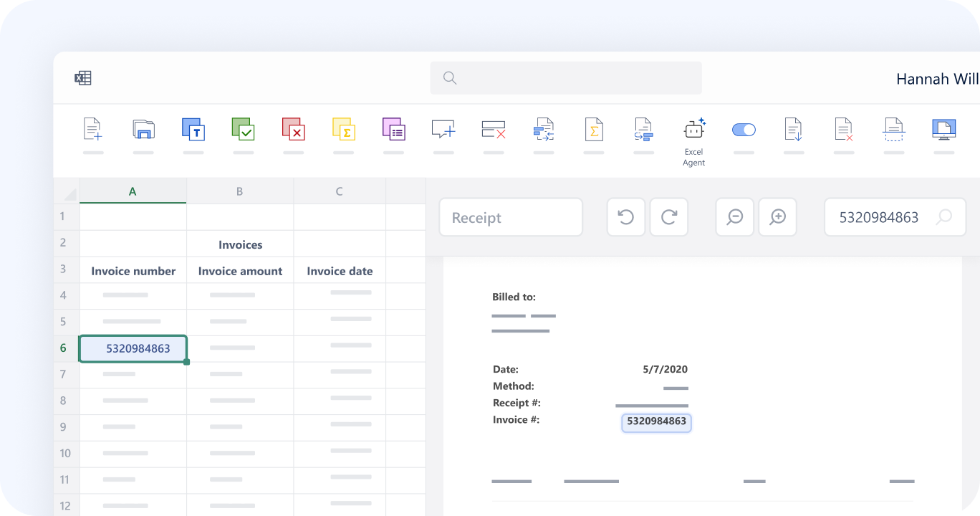980x516 pixels.
Task: Open the folder icon in the toolbar
Action: coord(143,130)
